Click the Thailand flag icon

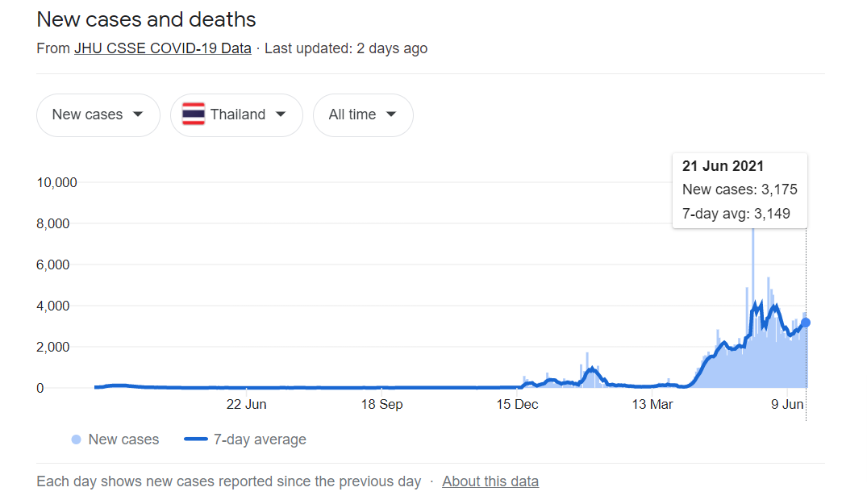tap(194, 115)
